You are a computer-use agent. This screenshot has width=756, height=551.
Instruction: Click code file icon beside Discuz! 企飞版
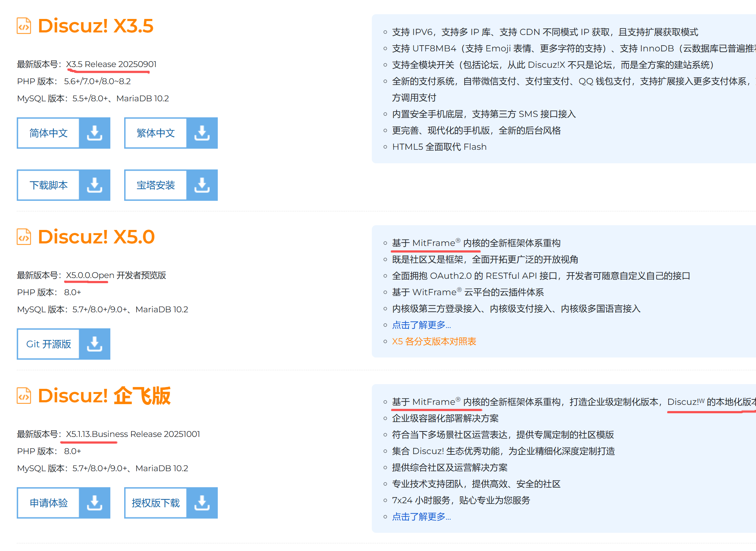(x=24, y=396)
